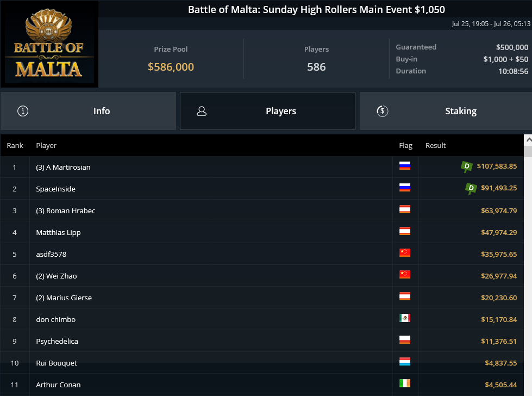The height and width of the screenshot is (396, 532).
Task: Click the scrollbar up arrow
Action: [528, 140]
